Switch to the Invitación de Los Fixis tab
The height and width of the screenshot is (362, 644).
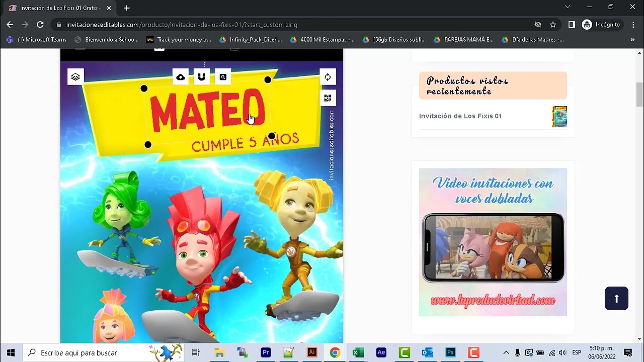(59, 8)
